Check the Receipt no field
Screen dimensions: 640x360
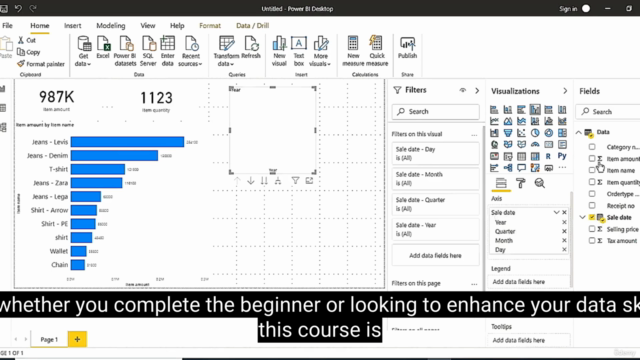[x=592, y=205]
